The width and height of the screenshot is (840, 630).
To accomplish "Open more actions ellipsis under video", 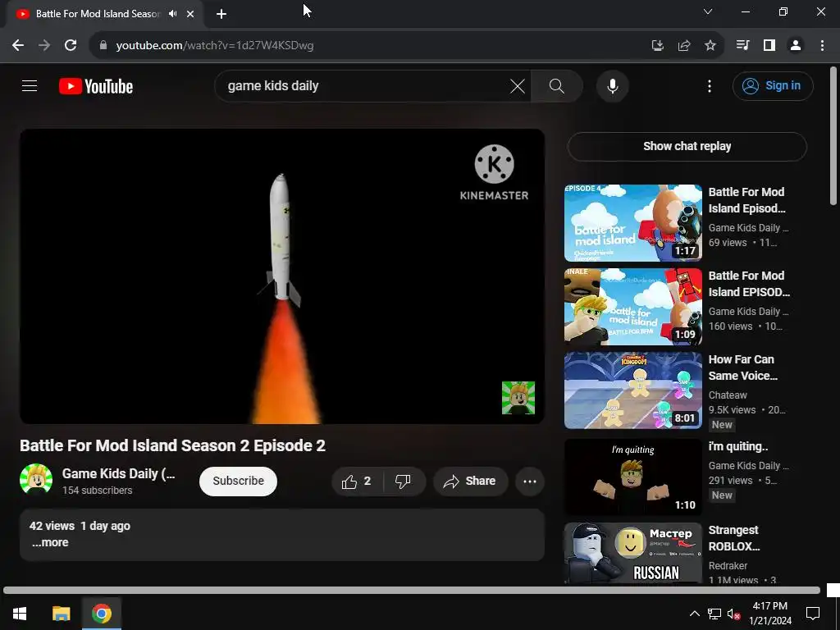I will 530,481.
